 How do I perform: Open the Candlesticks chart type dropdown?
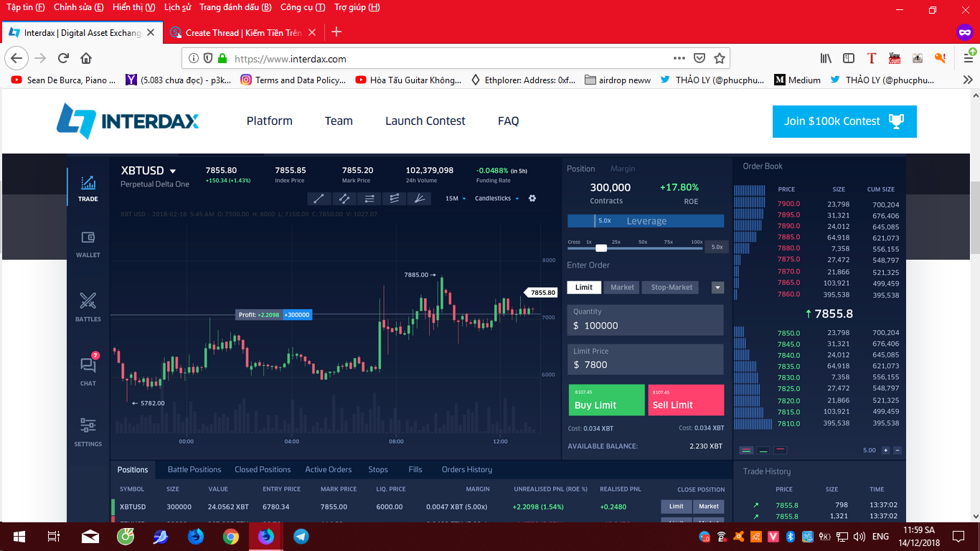[x=497, y=199]
